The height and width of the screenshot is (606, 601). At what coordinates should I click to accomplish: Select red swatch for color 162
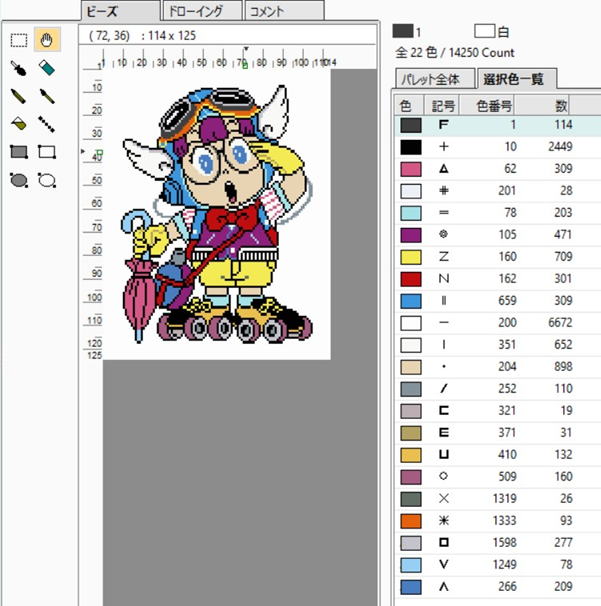pyautogui.click(x=411, y=279)
